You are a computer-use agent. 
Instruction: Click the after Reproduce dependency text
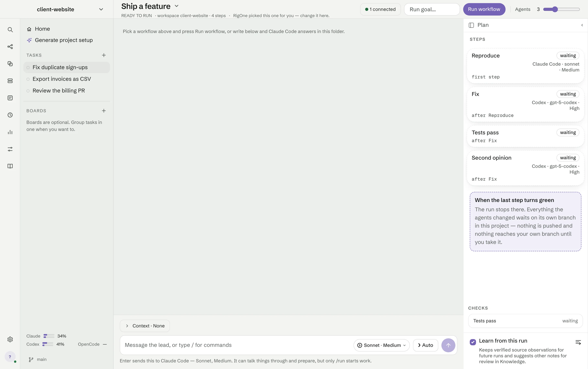click(492, 115)
